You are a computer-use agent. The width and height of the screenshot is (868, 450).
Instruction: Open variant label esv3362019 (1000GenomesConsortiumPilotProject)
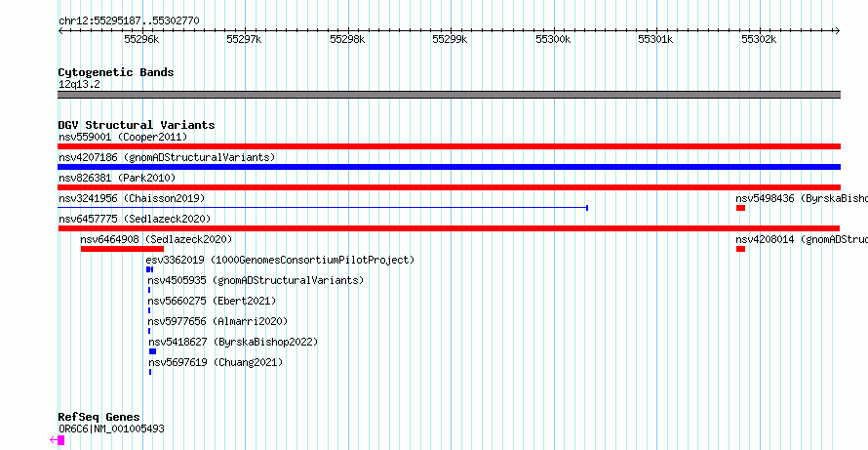[x=280, y=260]
